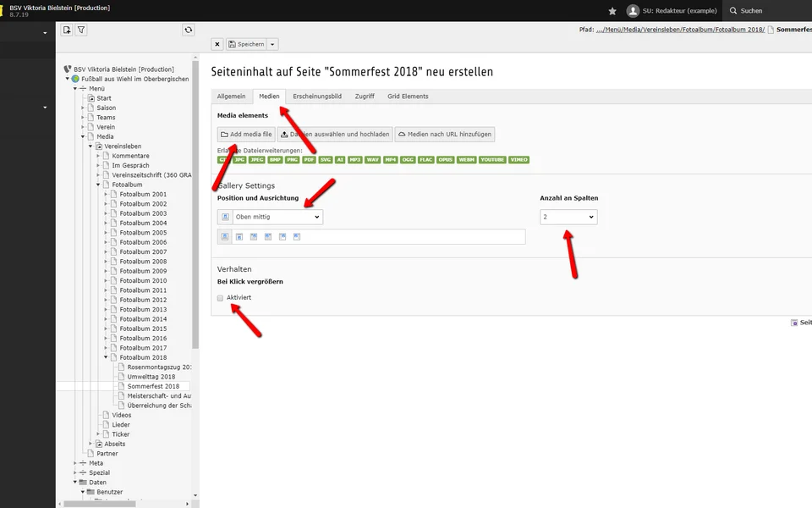Select Umwelttag 2018 in page tree

click(151, 377)
